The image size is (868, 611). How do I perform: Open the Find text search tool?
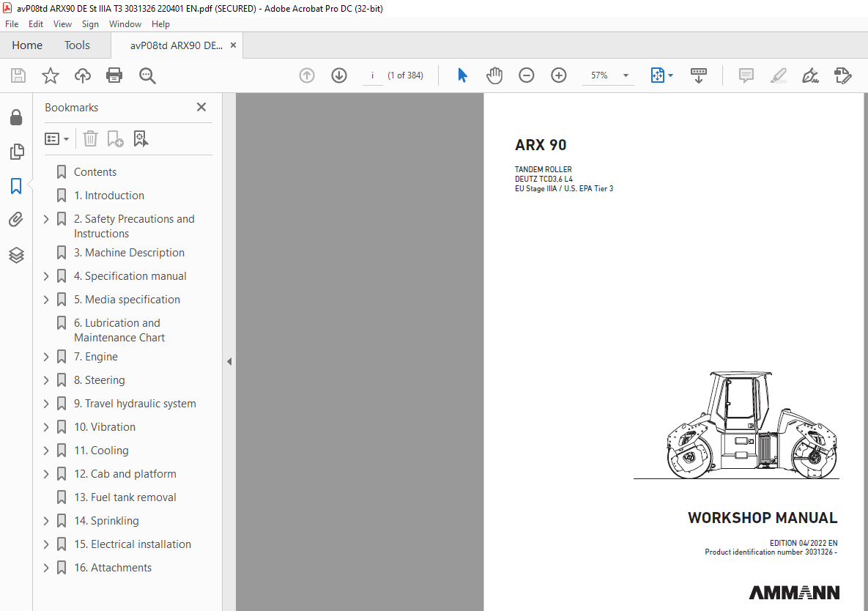(147, 75)
